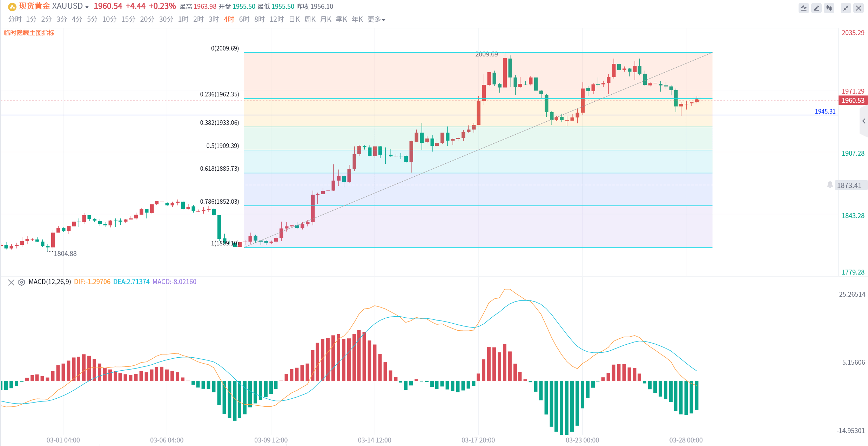Expand the right side panel chevron
The image size is (868, 446).
864,121
